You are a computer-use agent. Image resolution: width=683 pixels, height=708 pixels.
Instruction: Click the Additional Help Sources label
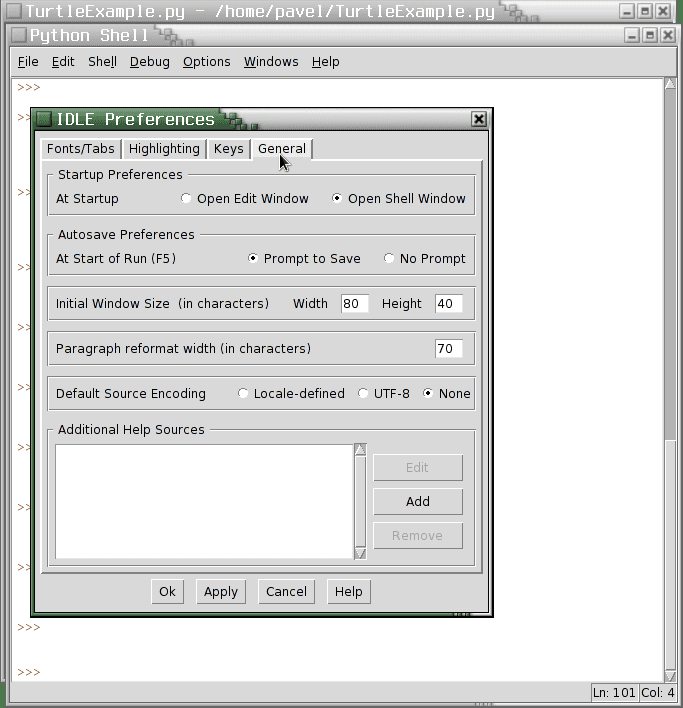pyautogui.click(x=131, y=429)
